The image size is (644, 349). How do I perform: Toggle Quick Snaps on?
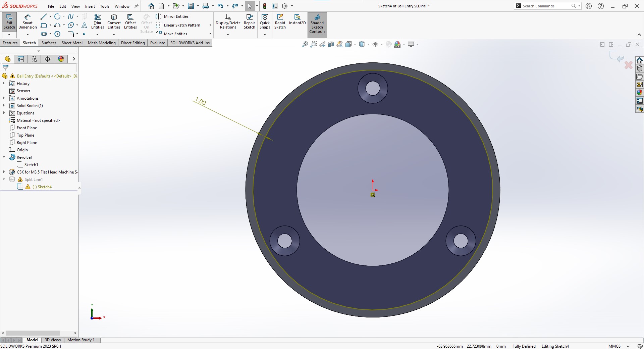tap(265, 21)
